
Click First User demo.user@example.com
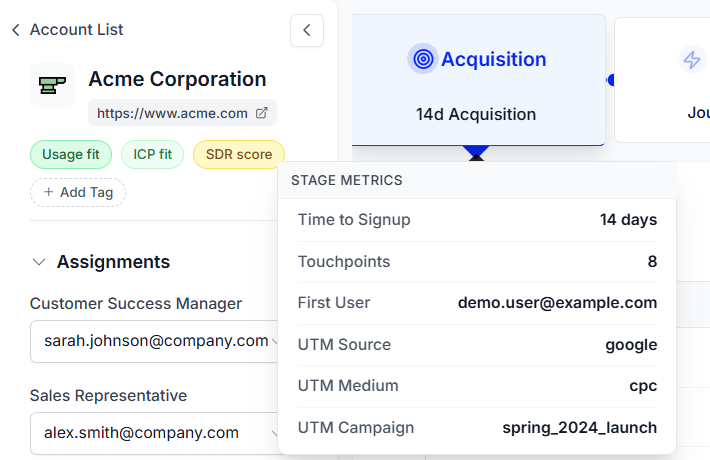[557, 302]
